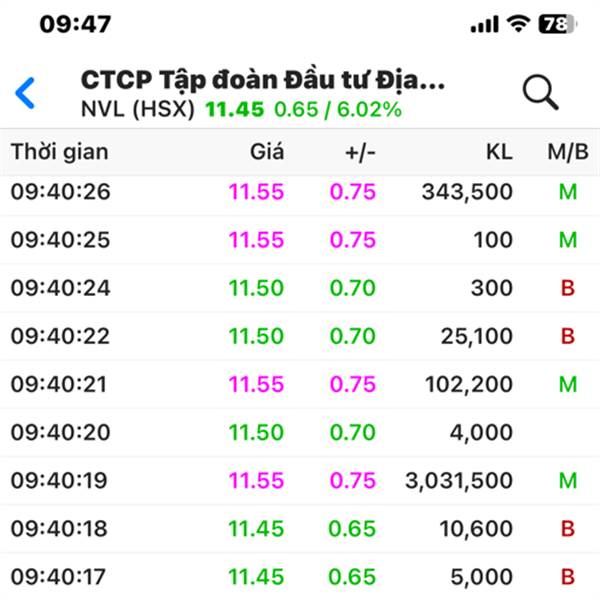The height and width of the screenshot is (600, 600).
Task: Select volume 102,200
Action: (x=469, y=385)
